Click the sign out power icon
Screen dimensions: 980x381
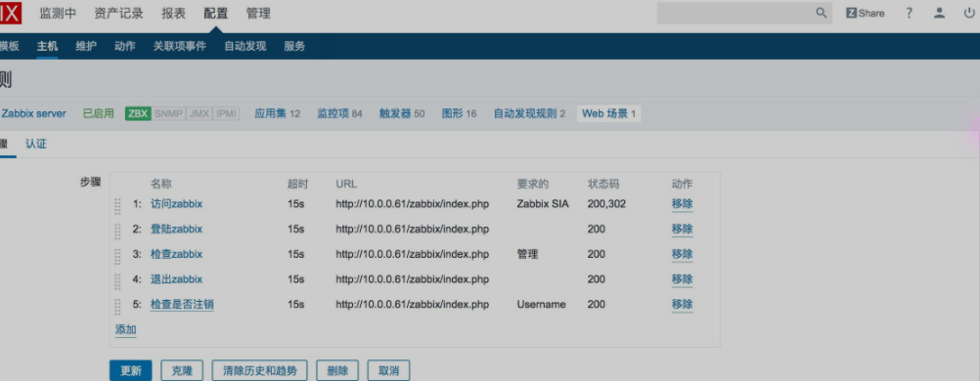point(969,13)
